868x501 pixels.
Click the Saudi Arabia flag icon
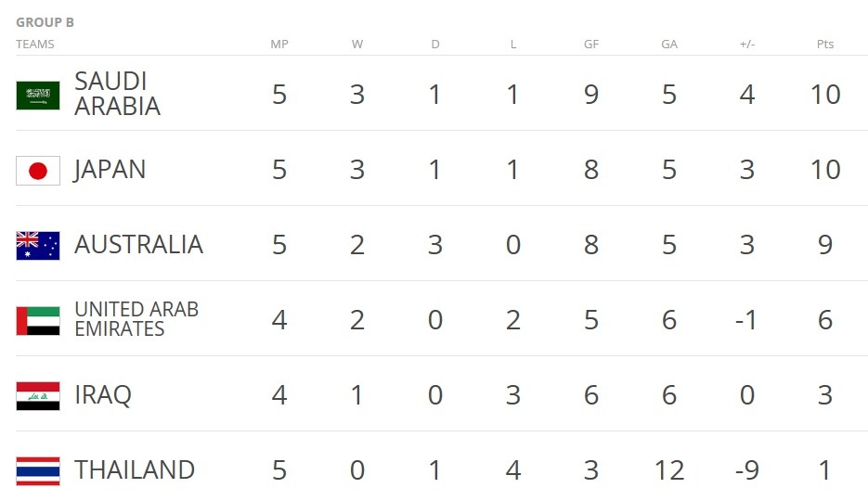38,96
